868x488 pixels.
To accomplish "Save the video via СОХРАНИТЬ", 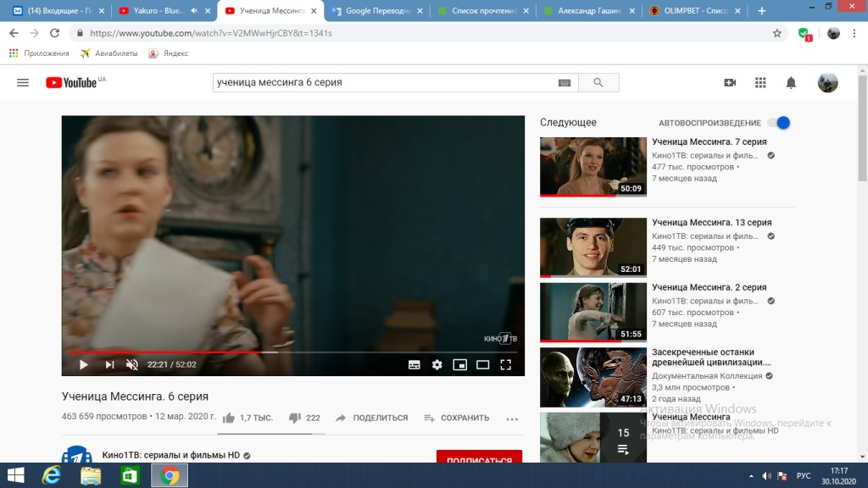I will coord(457,418).
